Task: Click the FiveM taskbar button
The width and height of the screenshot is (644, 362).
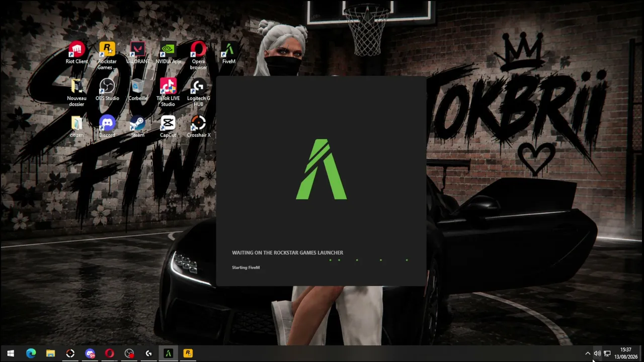Action: pyautogui.click(x=168, y=353)
